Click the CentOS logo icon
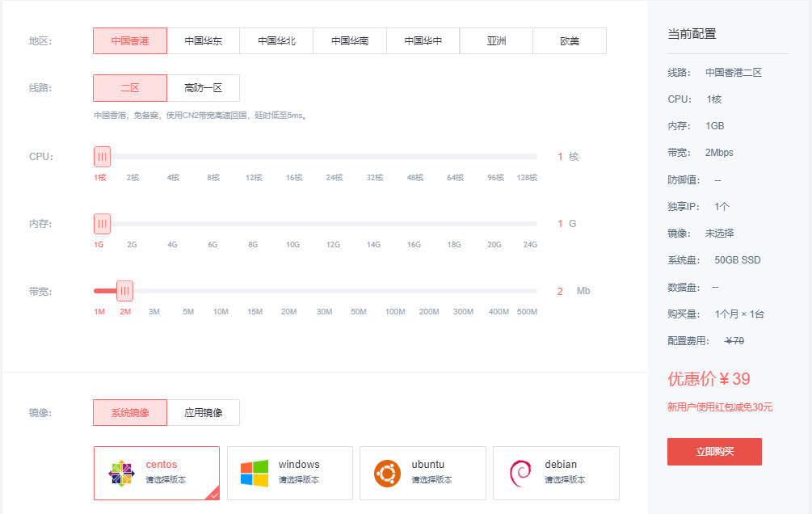The width and height of the screenshot is (812, 514). [122, 474]
